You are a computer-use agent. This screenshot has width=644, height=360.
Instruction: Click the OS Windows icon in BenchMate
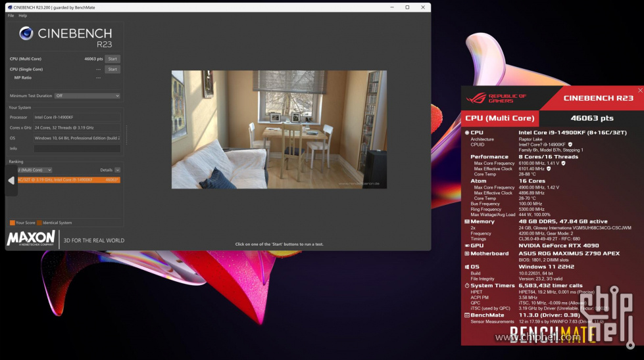(466, 267)
